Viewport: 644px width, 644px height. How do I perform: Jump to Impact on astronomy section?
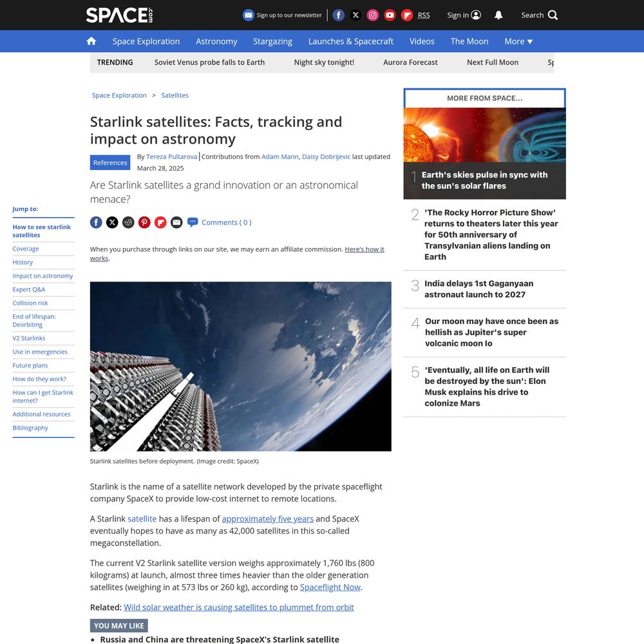43,276
